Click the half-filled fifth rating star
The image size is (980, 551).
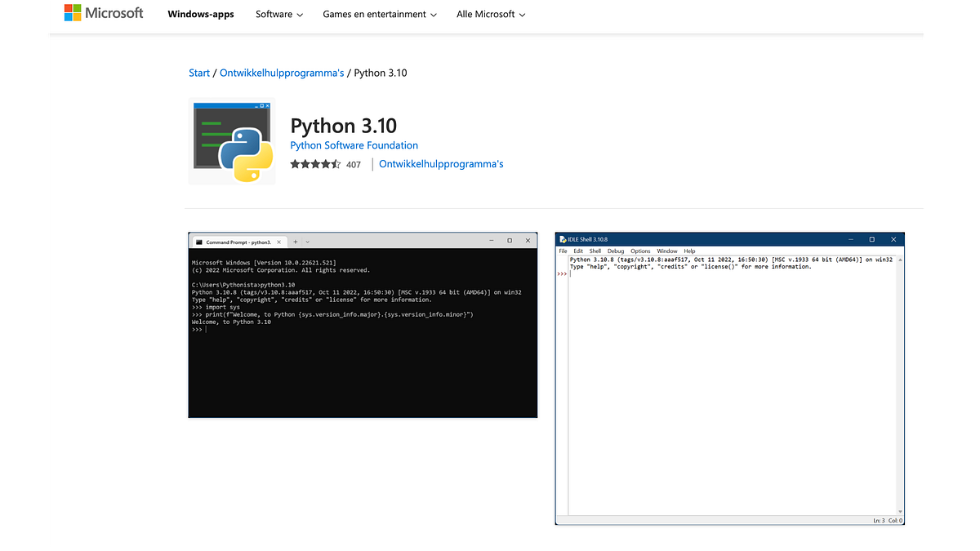(x=336, y=163)
